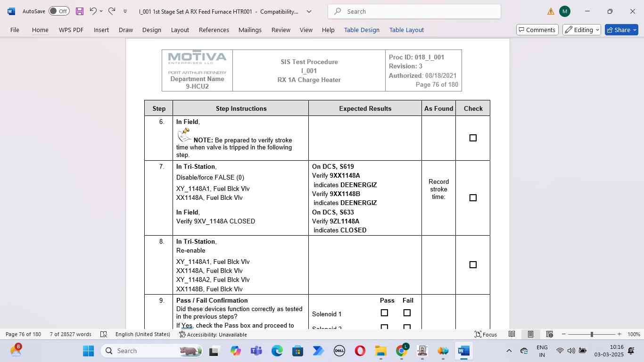This screenshot has width=644, height=362.
Task: Open Power Automate from taskbar
Action: click(x=318, y=351)
